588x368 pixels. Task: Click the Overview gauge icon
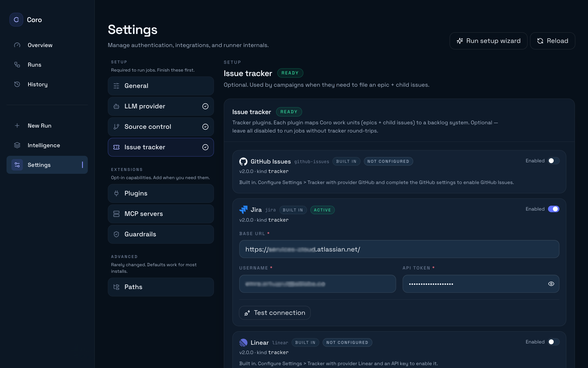click(17, 45)
